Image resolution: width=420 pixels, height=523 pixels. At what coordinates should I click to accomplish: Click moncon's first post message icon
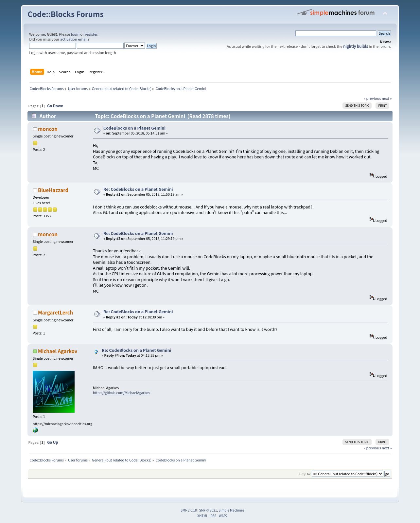coord(97,131)
